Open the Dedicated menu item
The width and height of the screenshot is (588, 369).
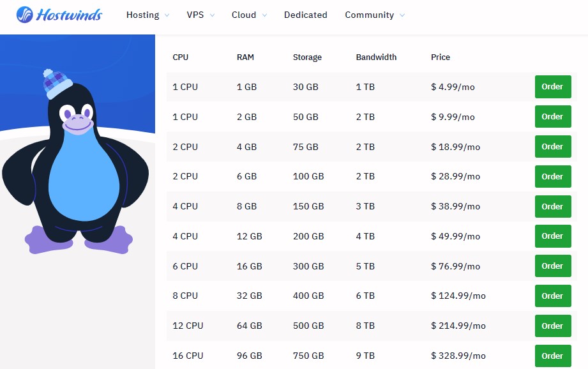(305, 15)
